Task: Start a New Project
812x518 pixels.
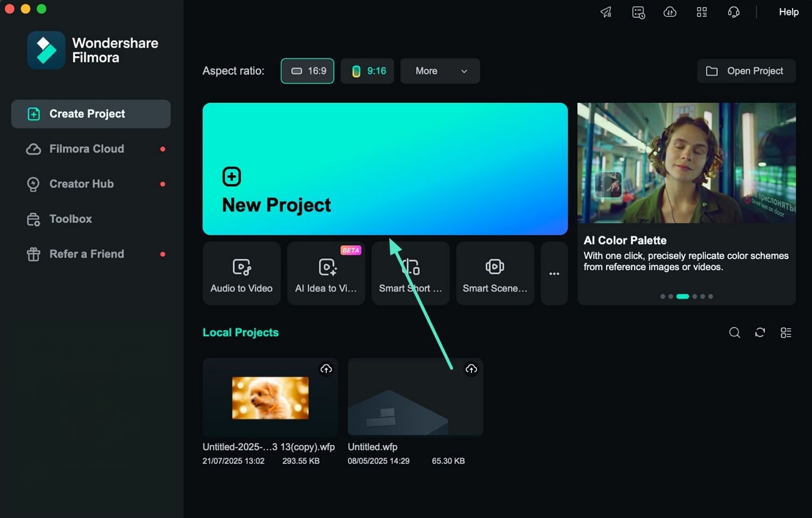Action: pos(385,169)
